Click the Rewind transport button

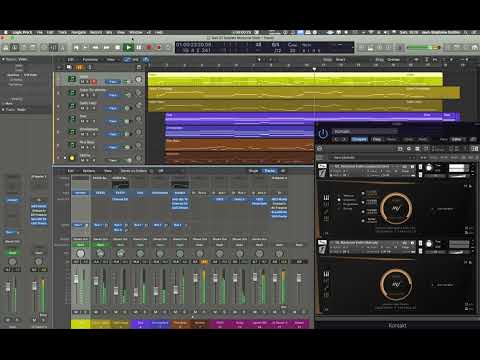point(95,47)
